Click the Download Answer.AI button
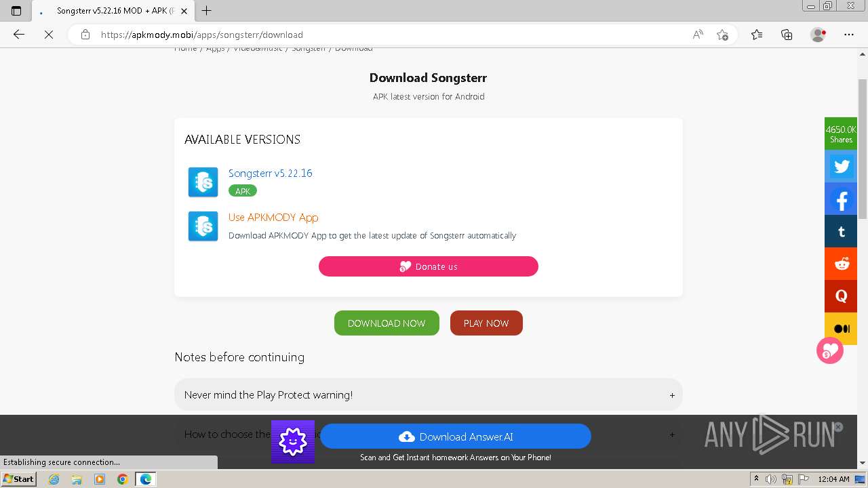 click(456, 436)
